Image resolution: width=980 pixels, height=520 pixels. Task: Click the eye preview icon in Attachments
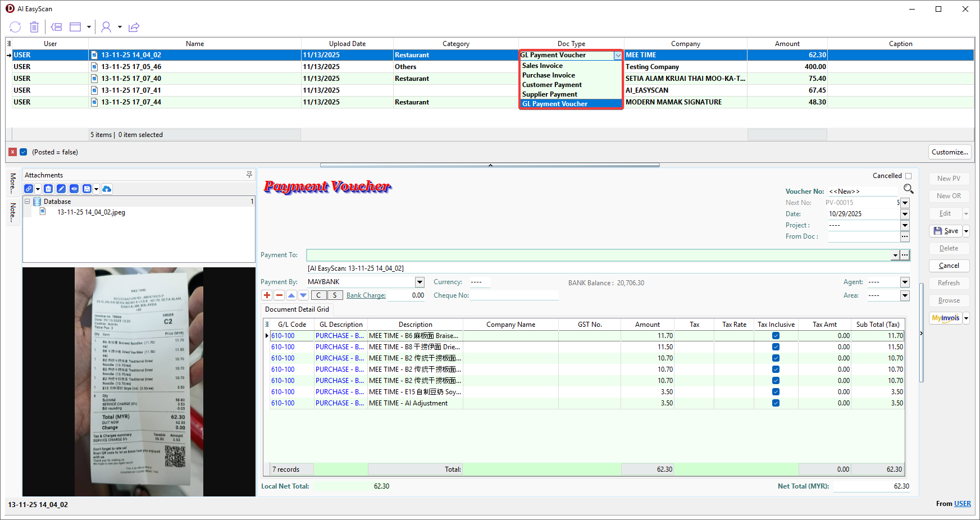(x=74, y=189)
